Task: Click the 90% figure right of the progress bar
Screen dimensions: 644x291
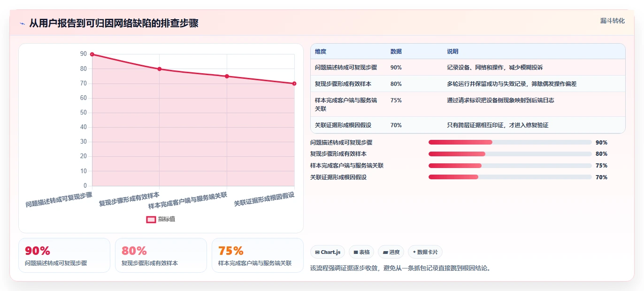Action: coord(601,143)
